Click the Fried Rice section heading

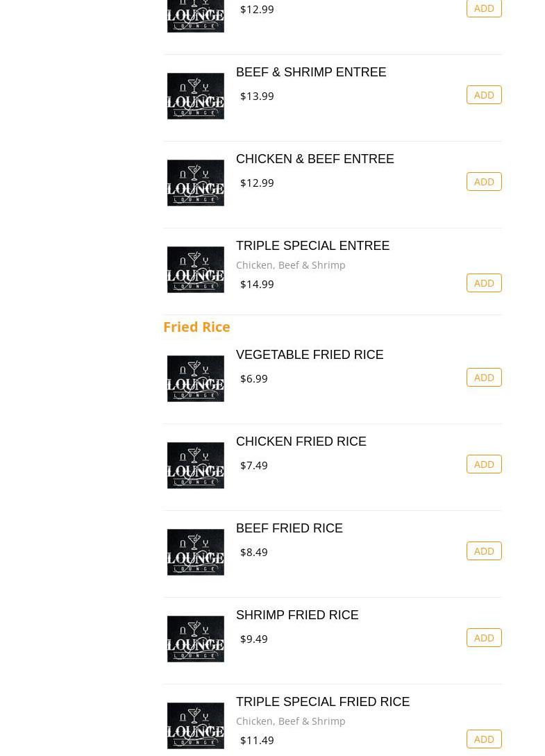pos(196,327)
